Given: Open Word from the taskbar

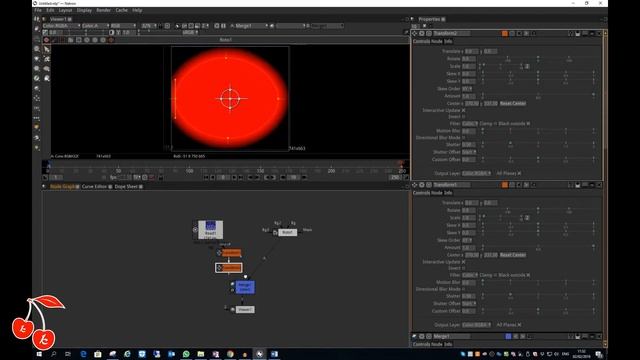Looking at the screenshot, I should [274, 354].
